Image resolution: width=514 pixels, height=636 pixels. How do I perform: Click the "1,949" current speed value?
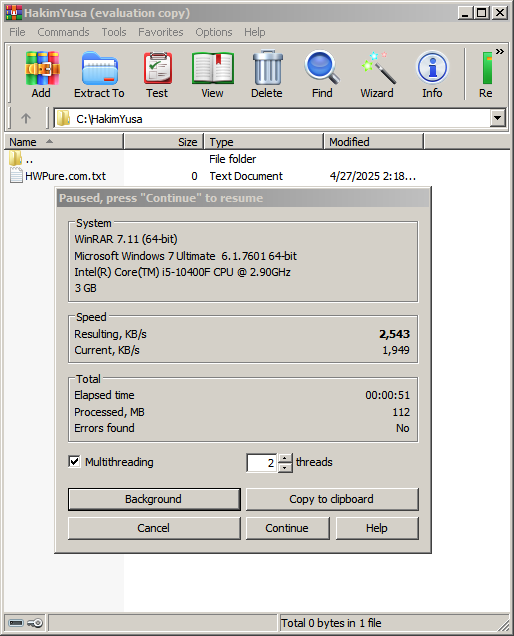[x=396, y=350]
